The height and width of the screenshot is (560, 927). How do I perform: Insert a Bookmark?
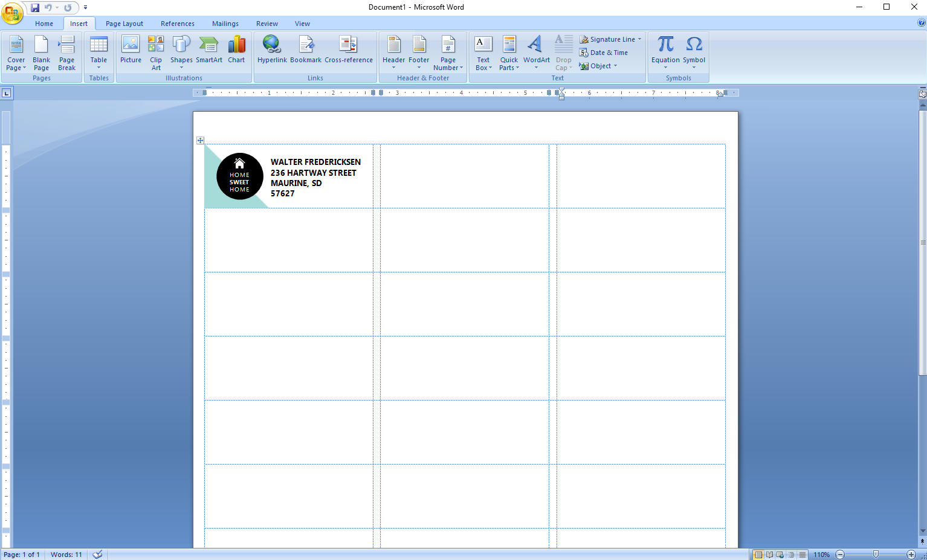306,51
